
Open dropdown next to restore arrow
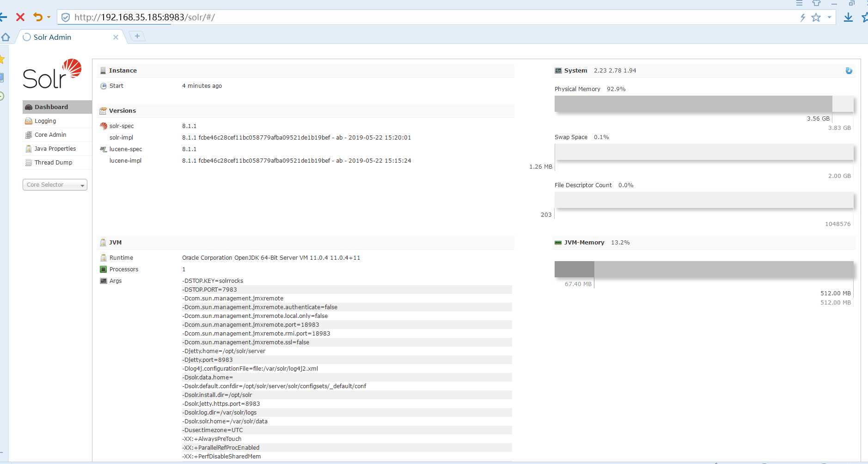point(49,18)
